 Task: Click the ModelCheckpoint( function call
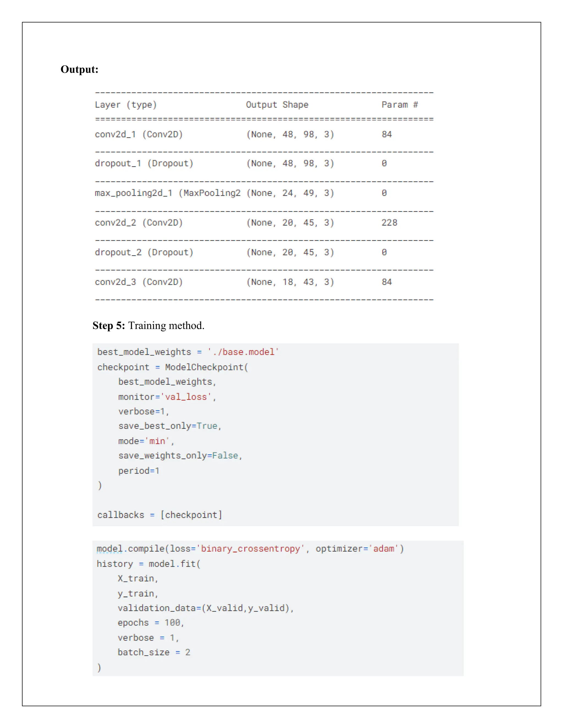pos(206,367)
